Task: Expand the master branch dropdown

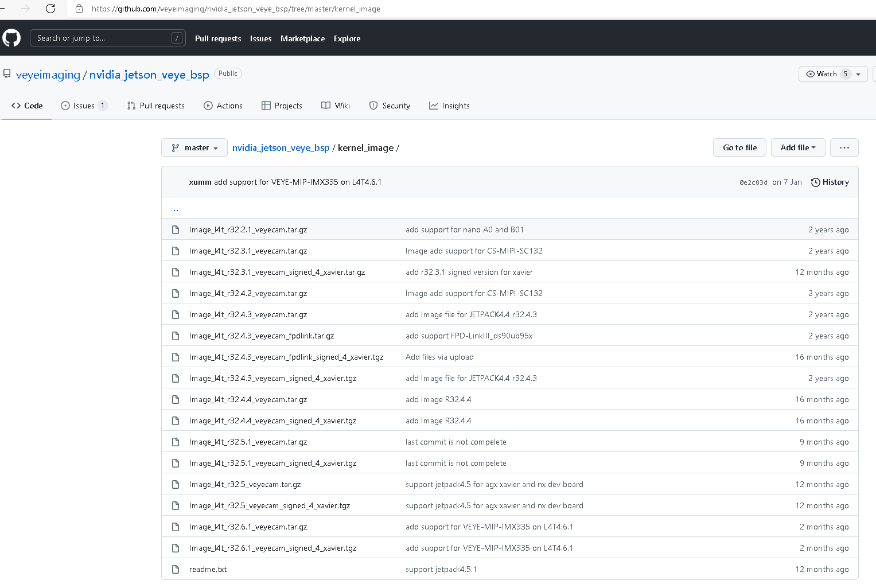Action: click(x=194, y=147)
